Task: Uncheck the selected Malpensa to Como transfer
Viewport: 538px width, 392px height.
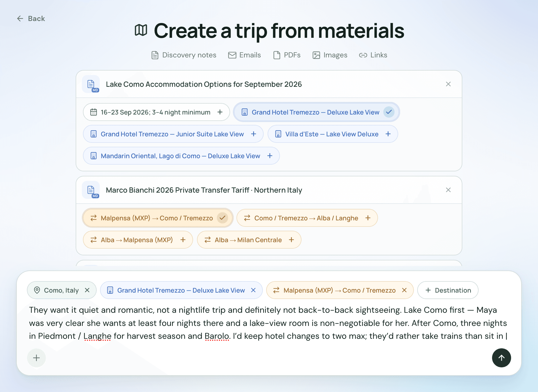Action: [x=222, y=218]
